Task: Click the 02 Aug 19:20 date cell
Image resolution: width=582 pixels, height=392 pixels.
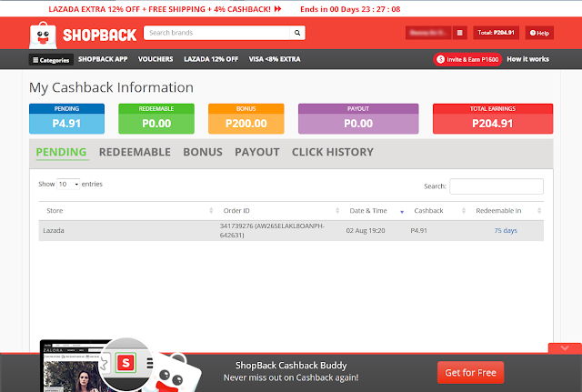Action: click(366, 230)
